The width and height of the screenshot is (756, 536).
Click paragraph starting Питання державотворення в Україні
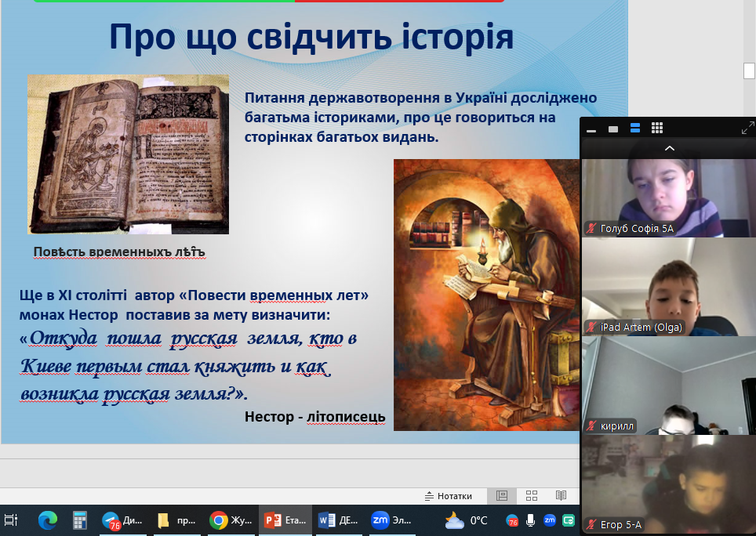pyautogui.click(x=420, y=118)
